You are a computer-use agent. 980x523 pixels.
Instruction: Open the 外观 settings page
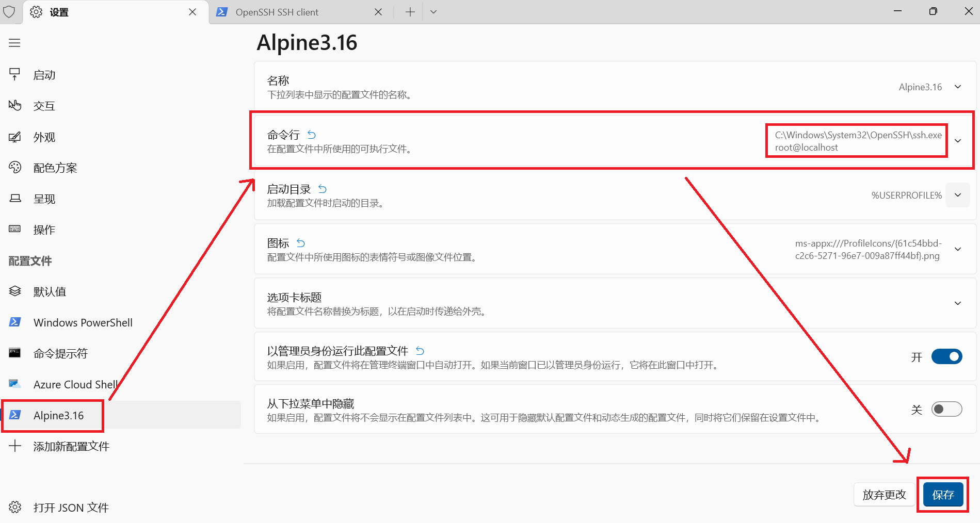point(120,137)
